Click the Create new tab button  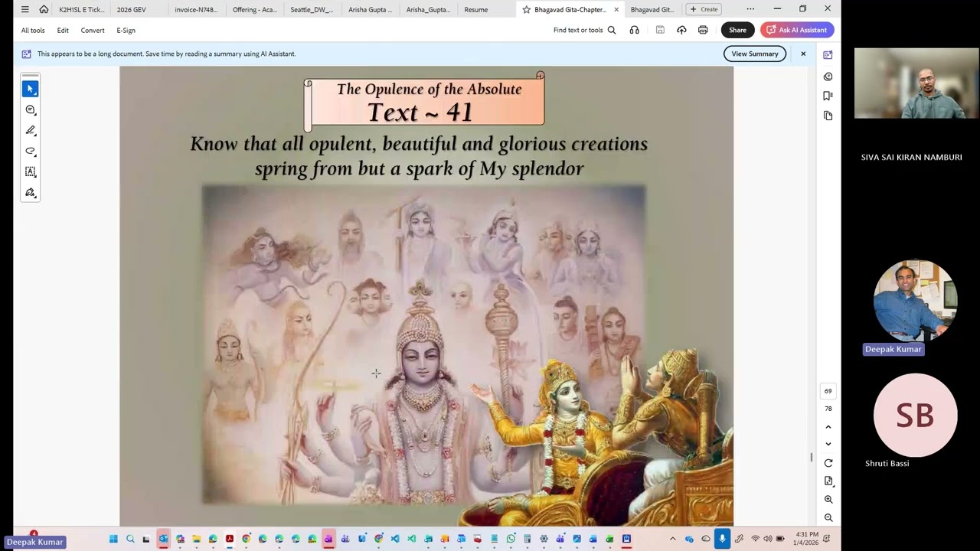tap(703, 9)
